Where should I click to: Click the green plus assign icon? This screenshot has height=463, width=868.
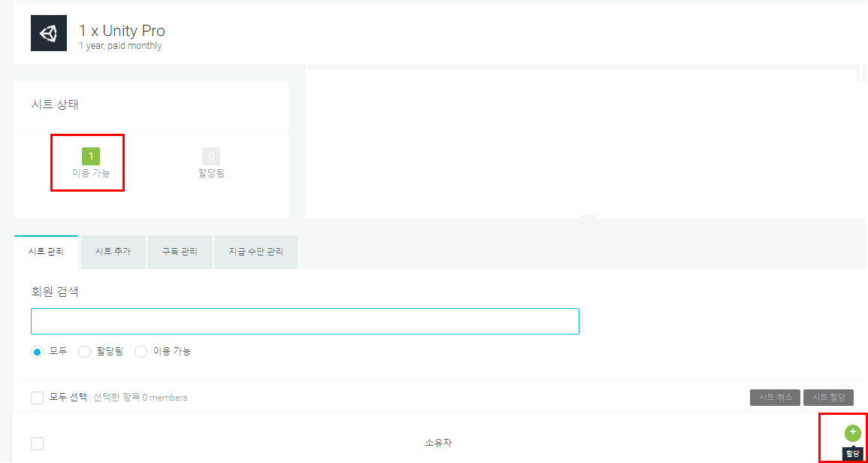point(852,432)
